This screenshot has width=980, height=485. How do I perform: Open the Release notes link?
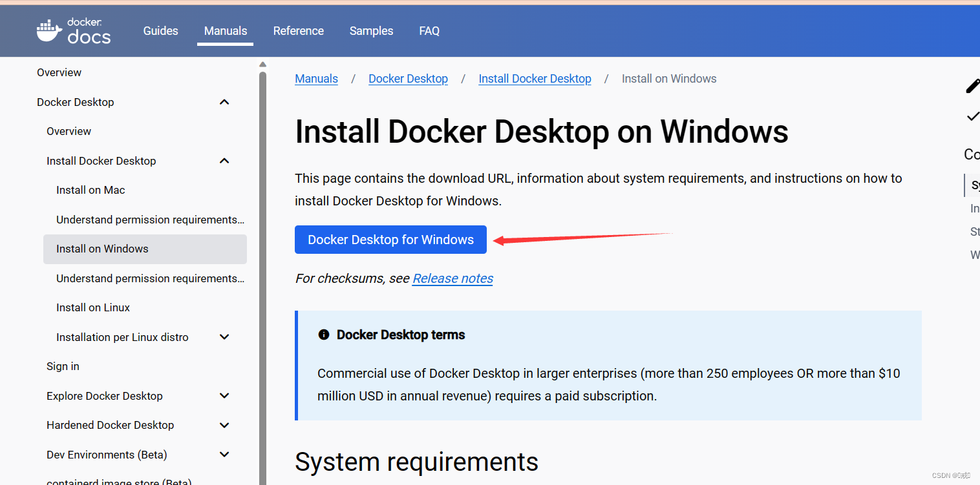pos(453,278)
